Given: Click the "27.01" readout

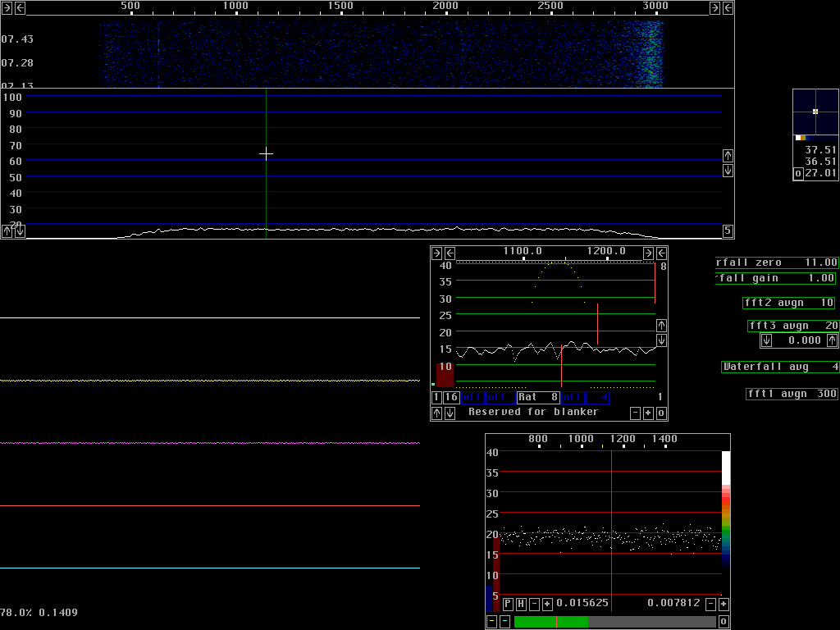Looking at the screenshot, I should 820,173.
